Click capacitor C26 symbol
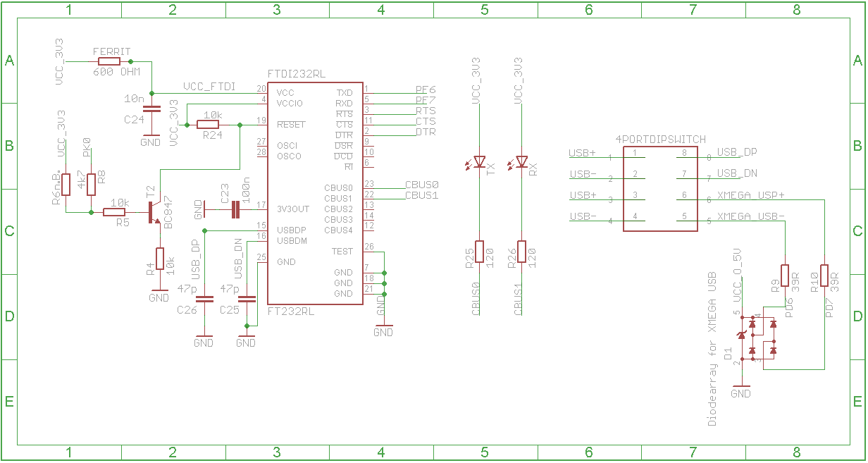Screen dimensions: 868x463 [204, 299]
